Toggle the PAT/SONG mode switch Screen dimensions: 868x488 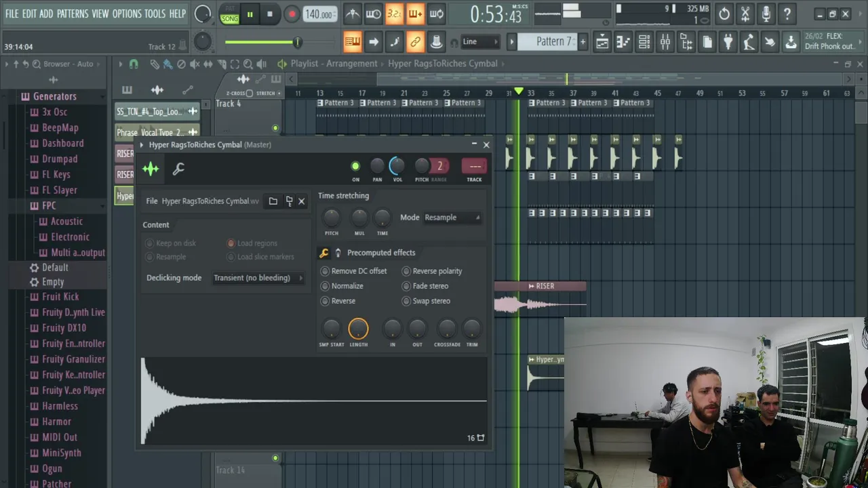tap(230, 14)
